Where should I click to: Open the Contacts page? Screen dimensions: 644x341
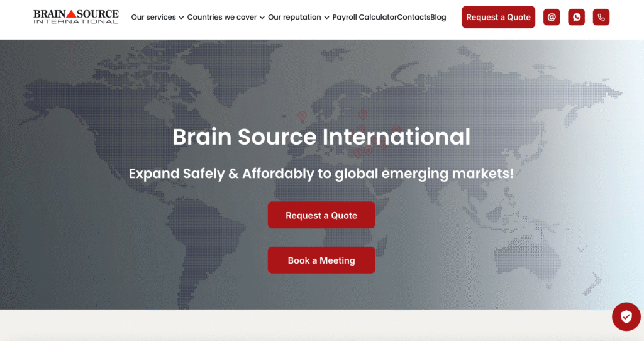point(414,17)
